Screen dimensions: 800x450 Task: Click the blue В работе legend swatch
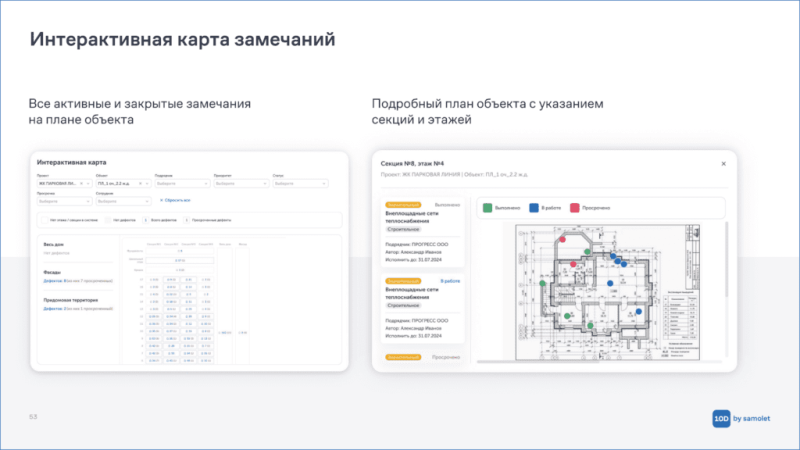click(534, 208)
